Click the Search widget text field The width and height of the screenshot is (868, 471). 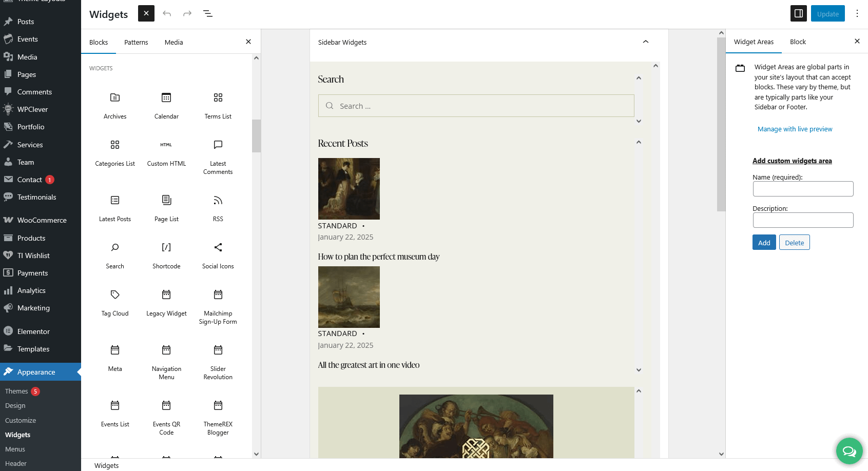click(x=476, y=106)
